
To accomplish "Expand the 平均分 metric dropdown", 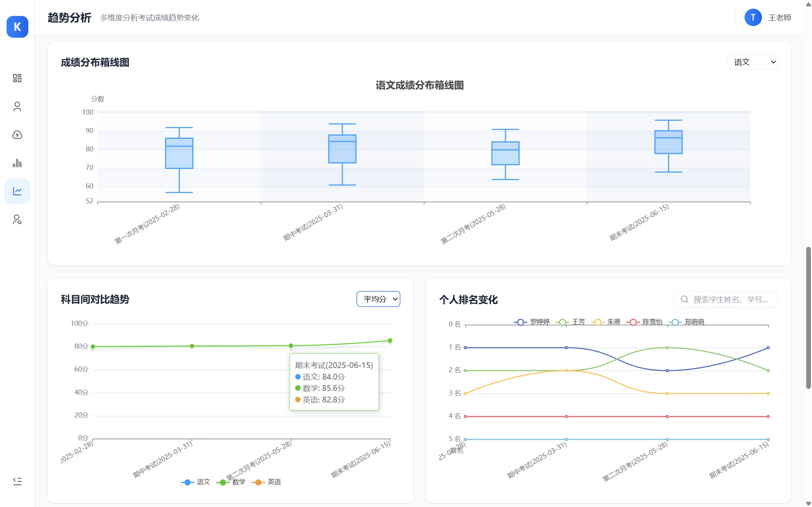I will coord(378,299).
